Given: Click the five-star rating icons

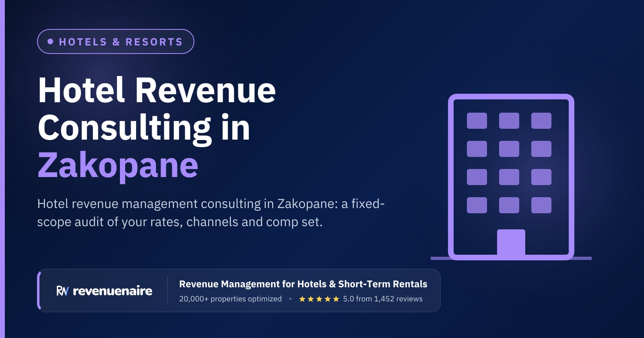Looking at the screenshot, I should click(x=319, y=299).
